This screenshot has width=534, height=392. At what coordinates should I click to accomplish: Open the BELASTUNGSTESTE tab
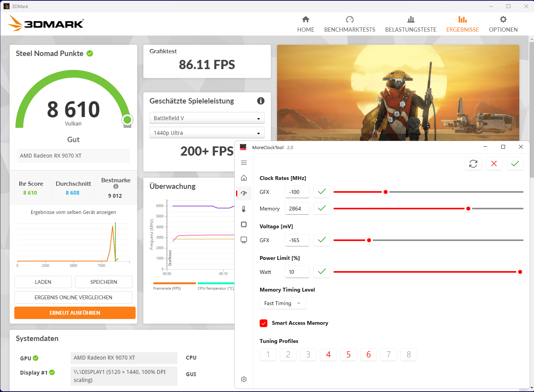pyautogui.click(x=411, y=24)
